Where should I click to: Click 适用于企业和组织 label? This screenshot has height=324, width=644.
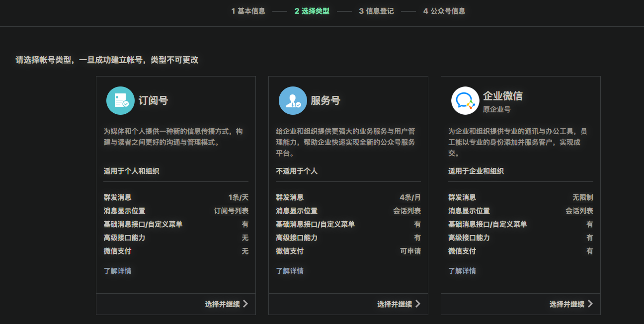(476, 171)
